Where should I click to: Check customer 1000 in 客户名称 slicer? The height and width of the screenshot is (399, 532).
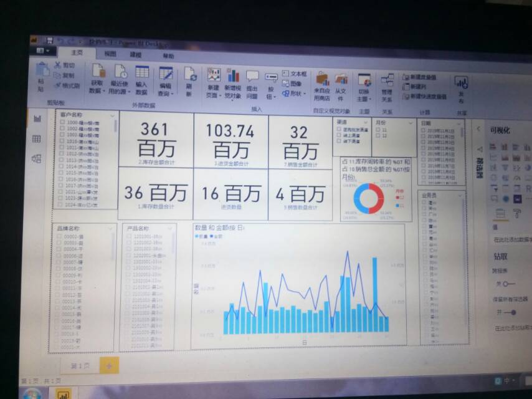tap(62, 122)
